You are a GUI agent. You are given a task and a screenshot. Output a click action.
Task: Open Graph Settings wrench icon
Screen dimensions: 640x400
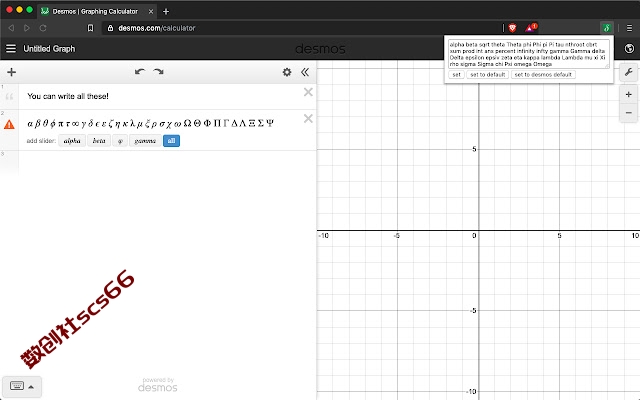point(629,72)
